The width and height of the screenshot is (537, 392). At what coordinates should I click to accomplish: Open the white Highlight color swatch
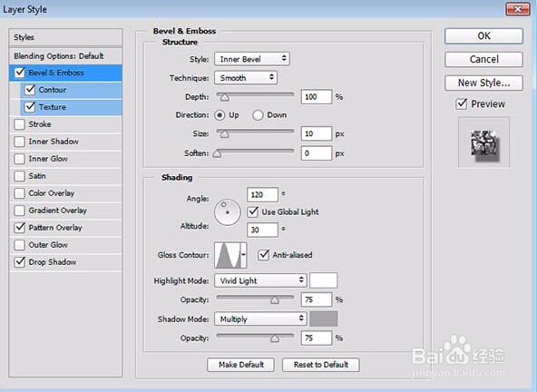coord(323,280)
